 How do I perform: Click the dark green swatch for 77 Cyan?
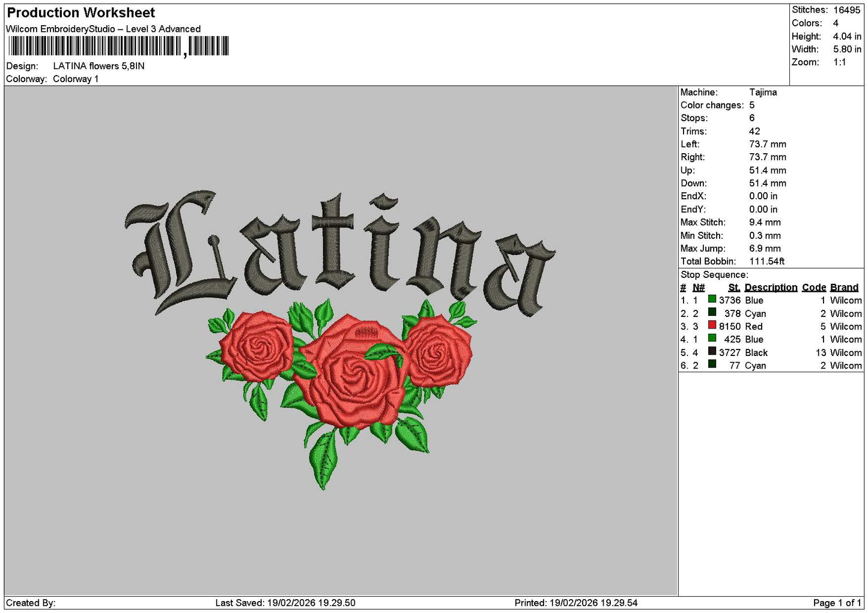coord(712,364)
